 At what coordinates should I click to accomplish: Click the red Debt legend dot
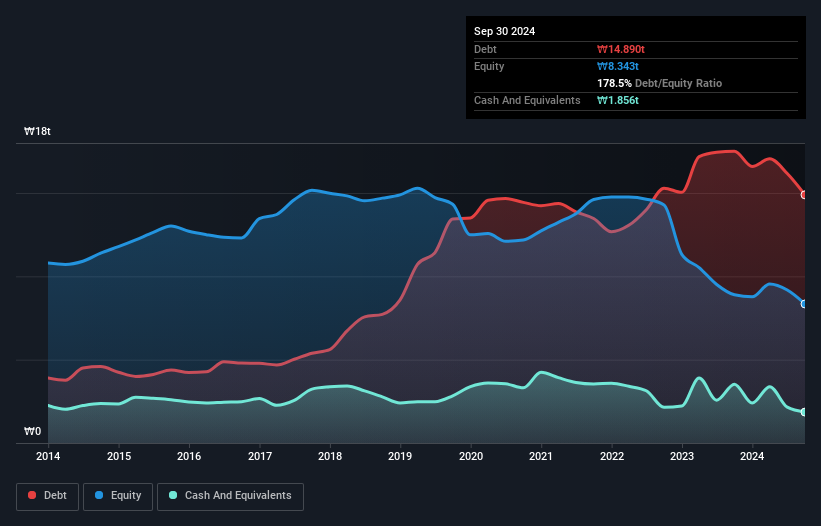tap(32, 495)
